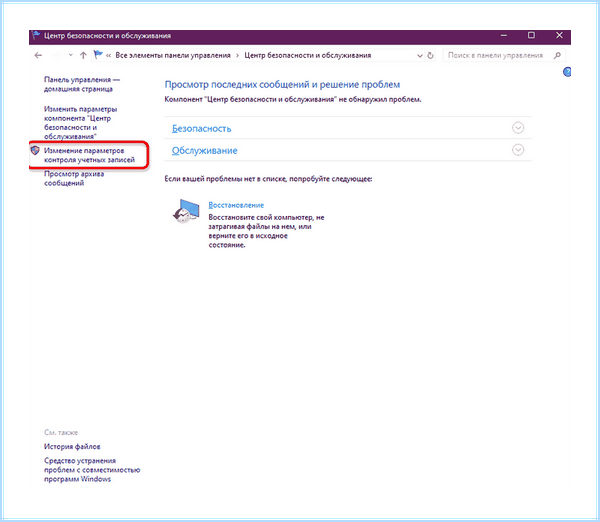This screenshot has width=600, height=522.
Task: Open 'Изменение параметров контроля учетных записей'
Action: (89, 155)
